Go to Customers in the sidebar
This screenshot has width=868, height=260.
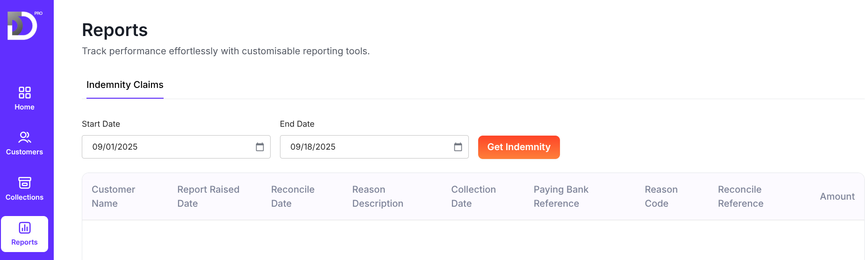24,143
